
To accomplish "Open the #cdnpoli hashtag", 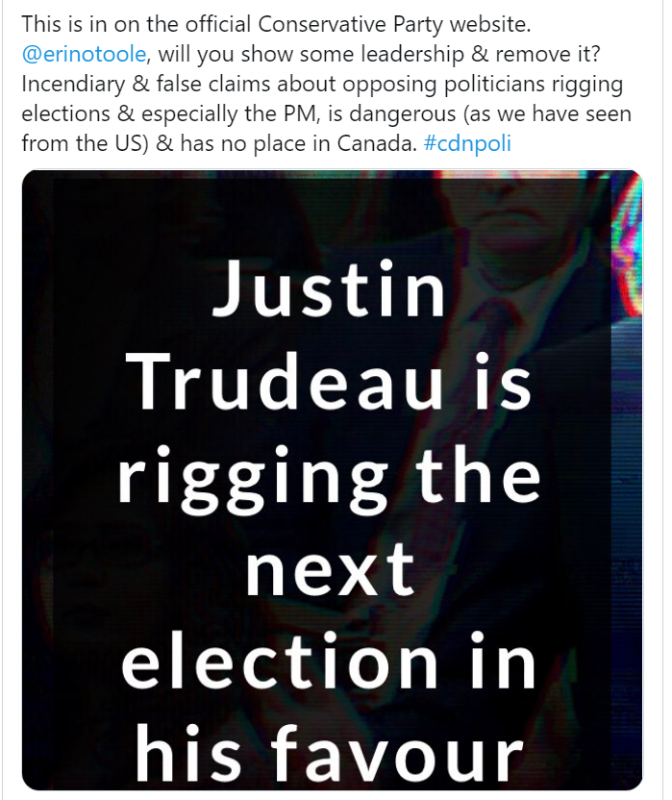I will tap(467, 143).
